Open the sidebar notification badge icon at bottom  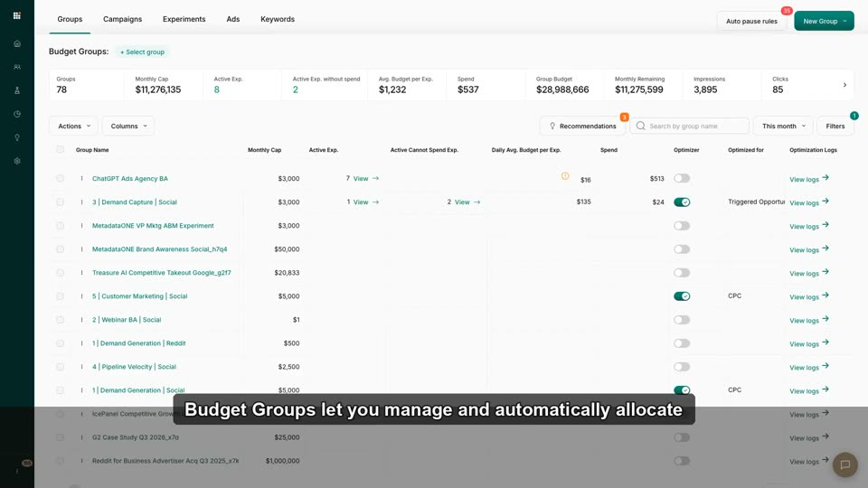(x=26, y=463)
